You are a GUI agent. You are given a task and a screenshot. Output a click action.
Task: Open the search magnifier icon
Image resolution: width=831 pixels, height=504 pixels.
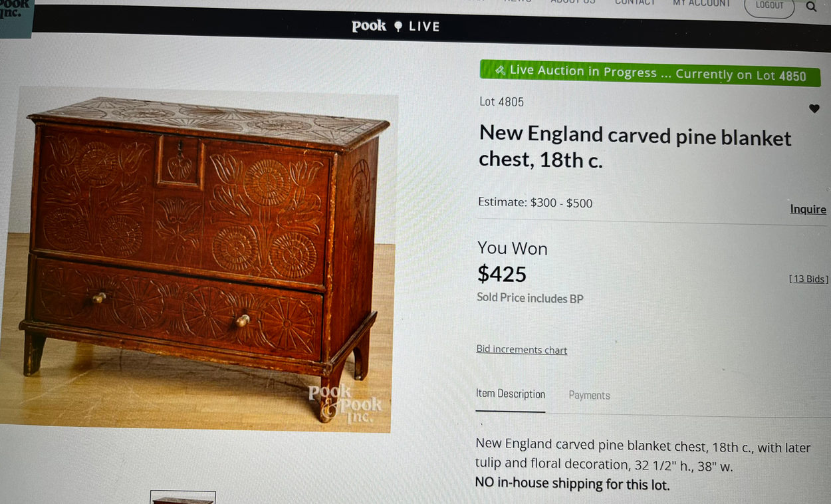coord(811,7)
